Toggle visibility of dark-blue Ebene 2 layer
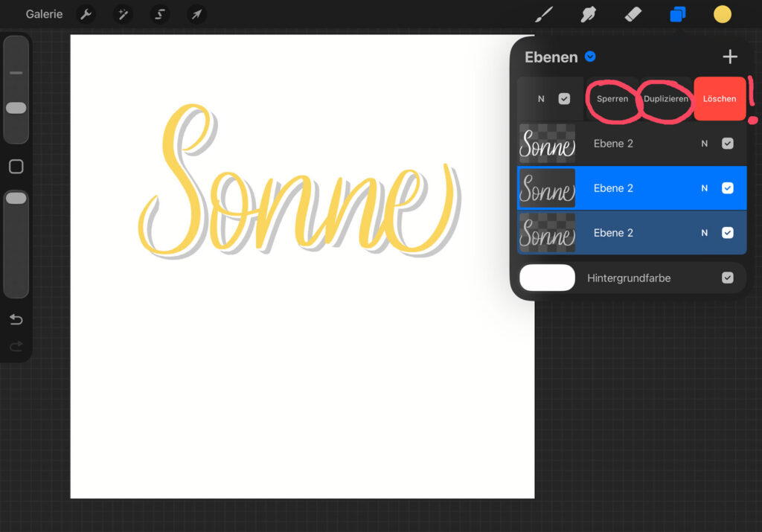The image size is (762, 532). (x=728, y=233)
